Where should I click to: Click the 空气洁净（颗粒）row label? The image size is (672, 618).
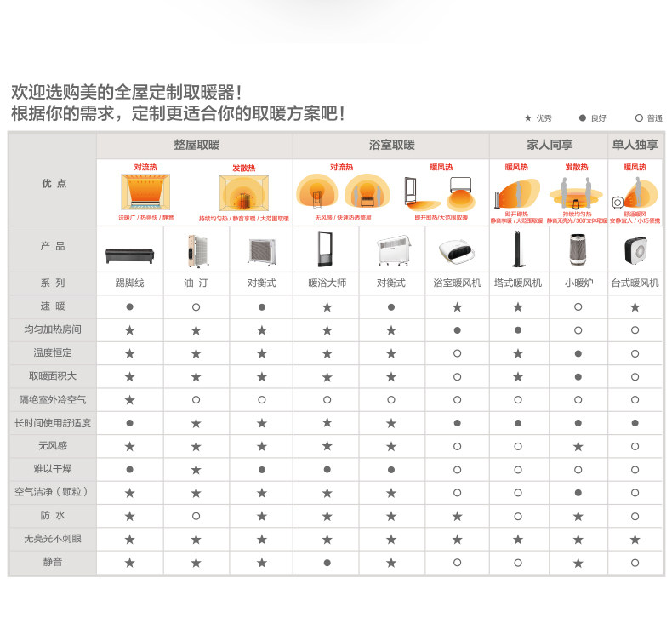click(52, 492)
